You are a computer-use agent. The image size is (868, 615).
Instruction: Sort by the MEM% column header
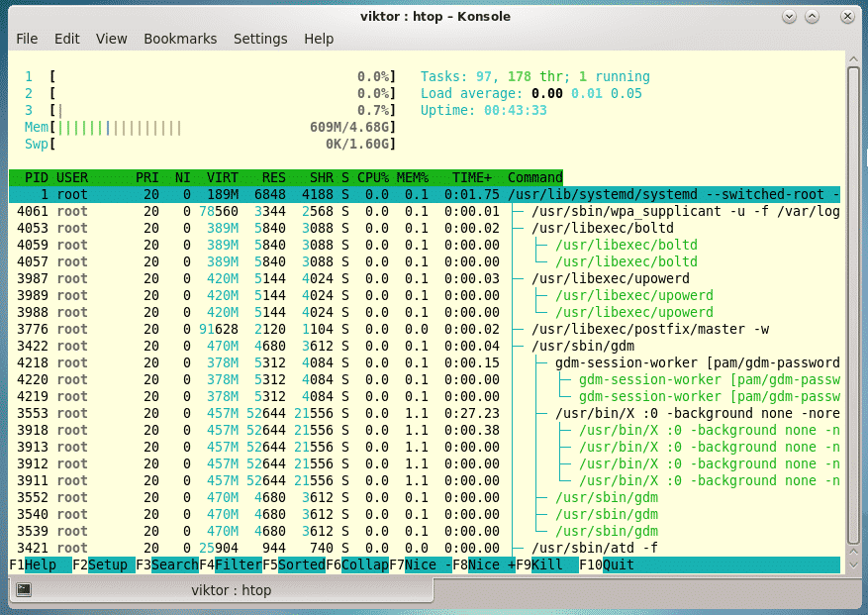(x=413, y=177)
